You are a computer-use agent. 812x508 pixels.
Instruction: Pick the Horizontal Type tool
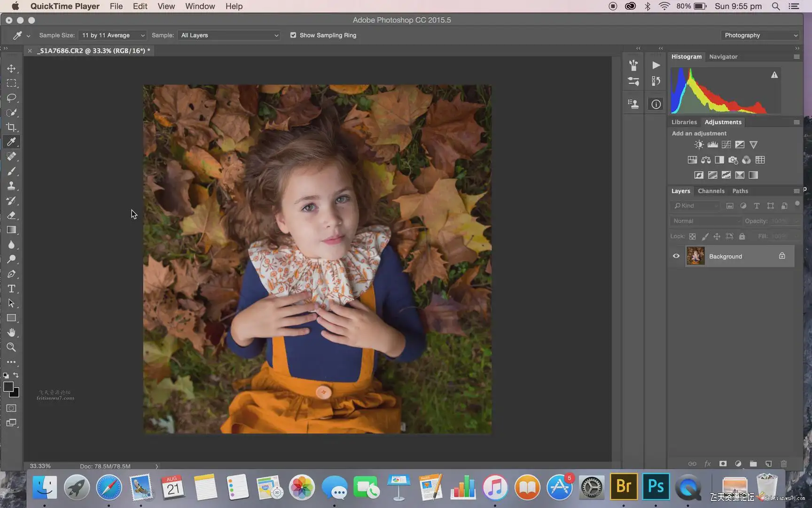point(11,288)
